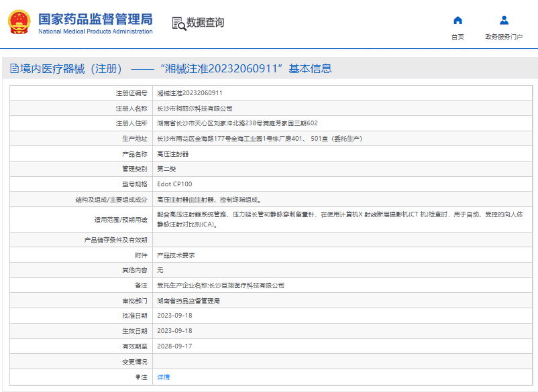Select approval date 2023-09-18 beside 批准日期

(x=174, y=315)
